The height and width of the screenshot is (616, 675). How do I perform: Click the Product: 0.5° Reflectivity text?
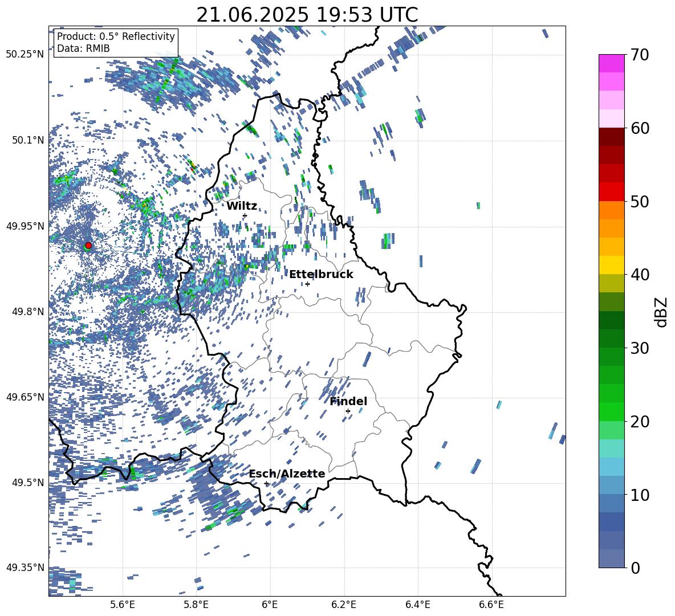(x=116, y=36)
